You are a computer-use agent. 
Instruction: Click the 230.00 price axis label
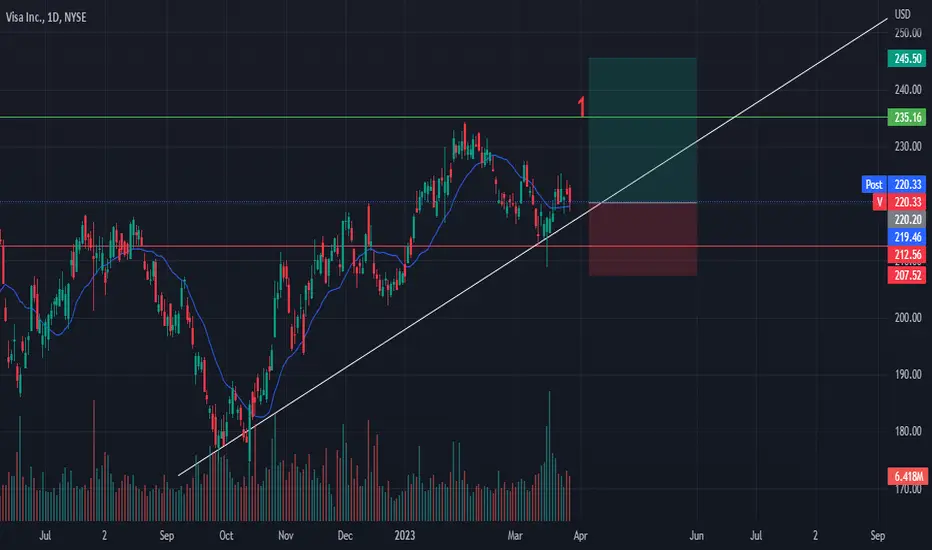pos(908,146)
